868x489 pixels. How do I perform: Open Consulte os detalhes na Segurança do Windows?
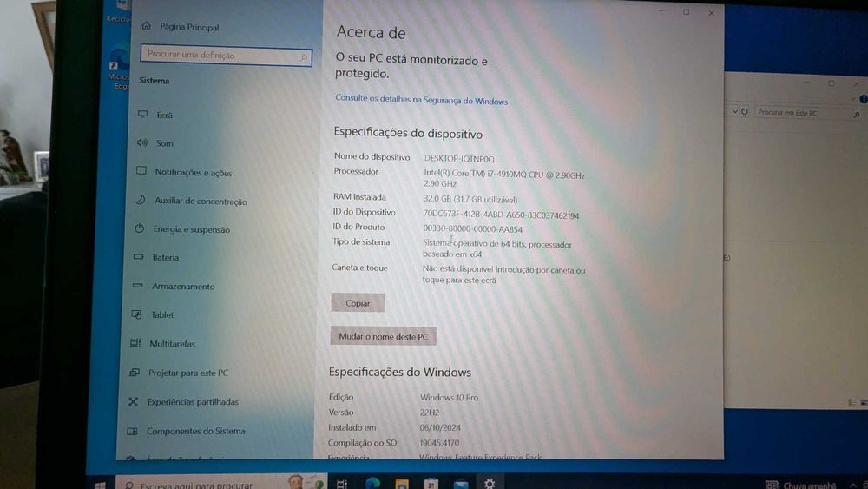(421, 100)
